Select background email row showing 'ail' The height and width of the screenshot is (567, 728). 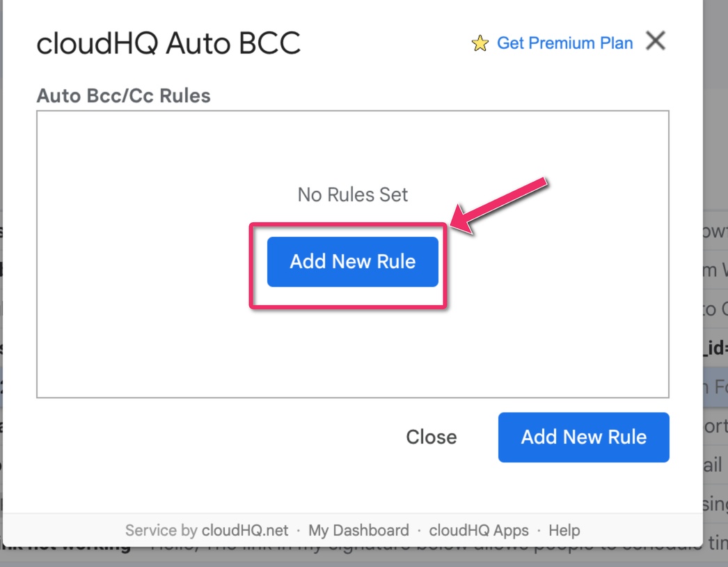(x=715, y=465)
